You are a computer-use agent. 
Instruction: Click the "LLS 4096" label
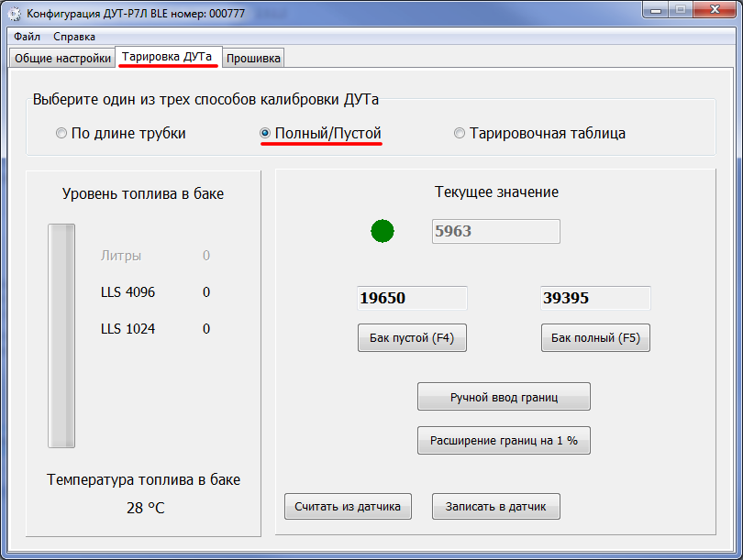coord(128,292)
